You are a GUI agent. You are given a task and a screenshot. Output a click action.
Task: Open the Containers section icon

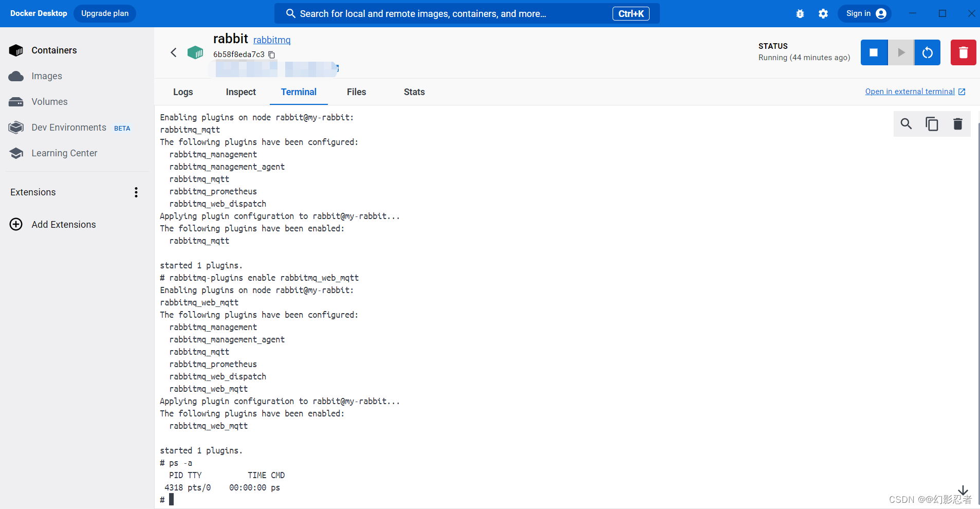pos(16,50)
